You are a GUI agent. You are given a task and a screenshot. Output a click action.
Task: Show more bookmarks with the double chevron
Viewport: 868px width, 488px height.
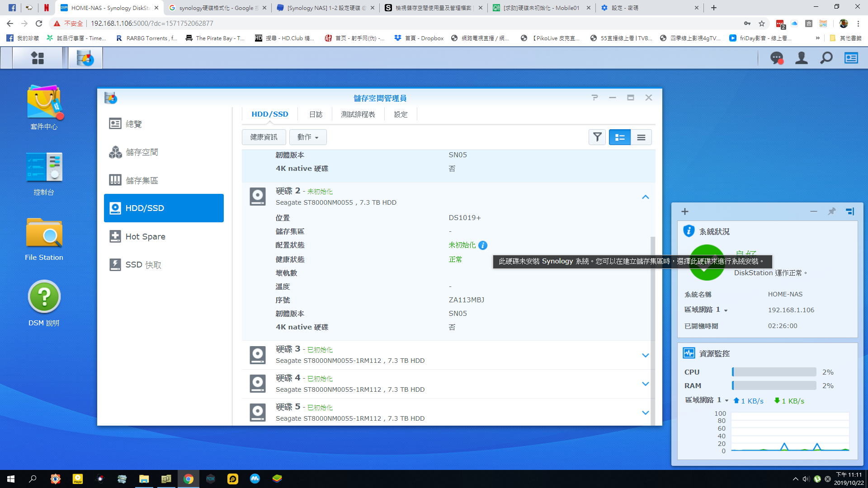pos(818,38)
